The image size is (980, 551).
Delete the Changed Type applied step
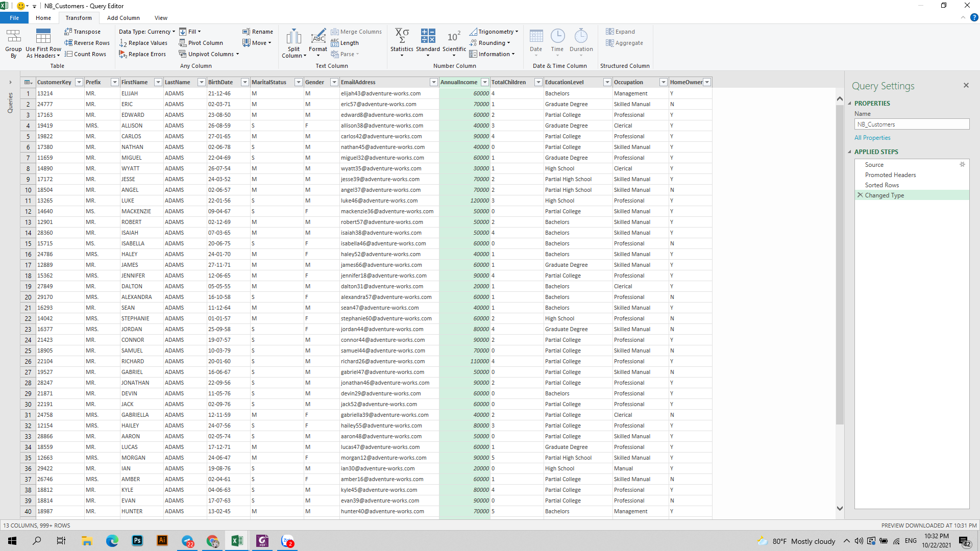pos(860,195)
